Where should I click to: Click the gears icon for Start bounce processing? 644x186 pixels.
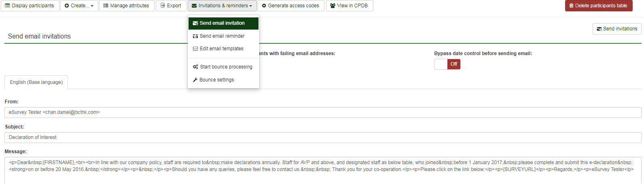click(x=195, y=67)
